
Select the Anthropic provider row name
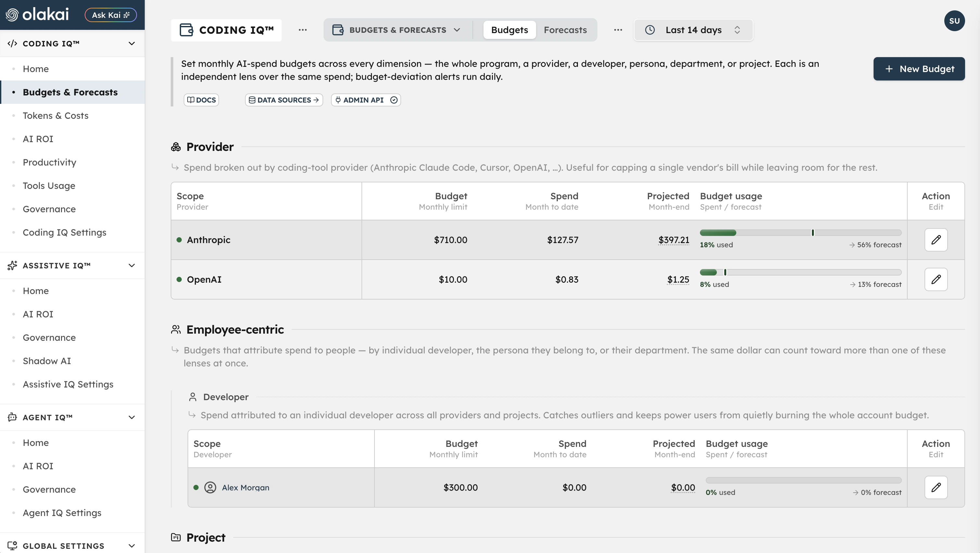tap(208, 240)
